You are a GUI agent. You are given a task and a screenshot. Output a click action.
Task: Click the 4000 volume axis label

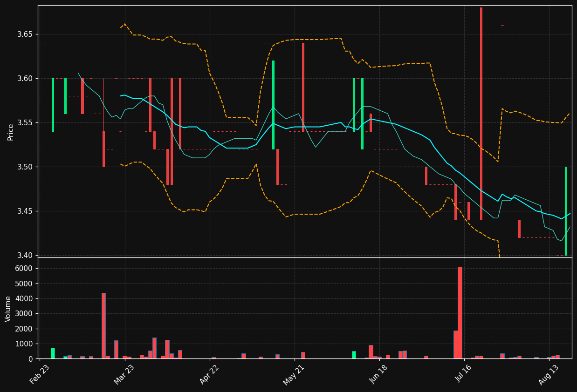coord(25,299)
